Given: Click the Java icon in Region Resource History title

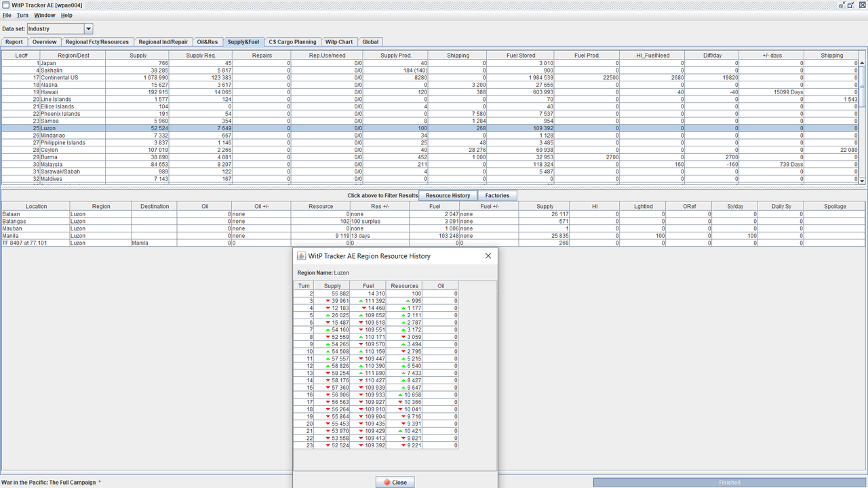Looking at the screenshot, I should pyautogui.click(x=302, y=256).
